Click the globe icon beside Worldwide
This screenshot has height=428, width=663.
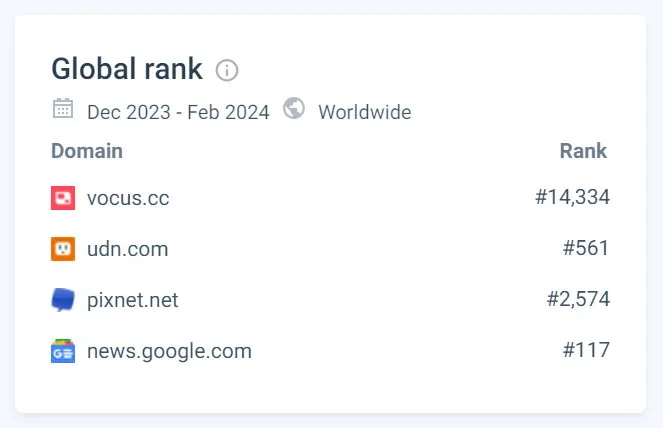pyautogui.click(x=294, y=108)
